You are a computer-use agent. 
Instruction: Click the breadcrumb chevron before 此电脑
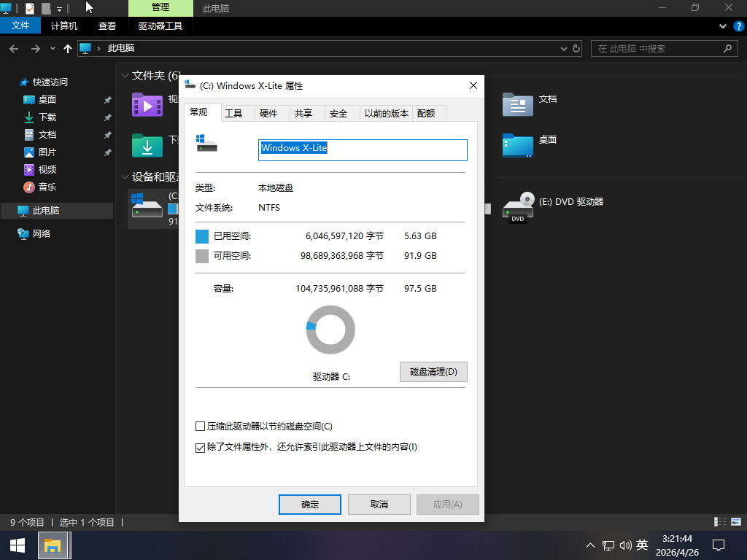pos(98,49)
